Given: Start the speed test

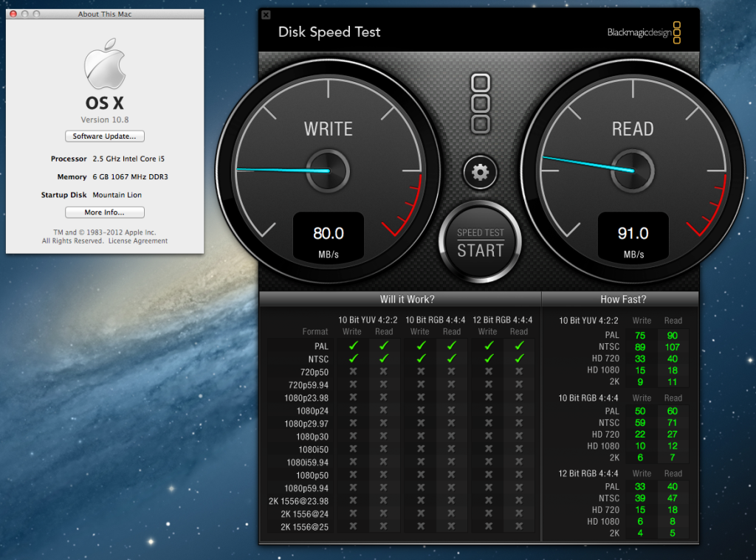Looking at the screenshot, I should 480,243.
